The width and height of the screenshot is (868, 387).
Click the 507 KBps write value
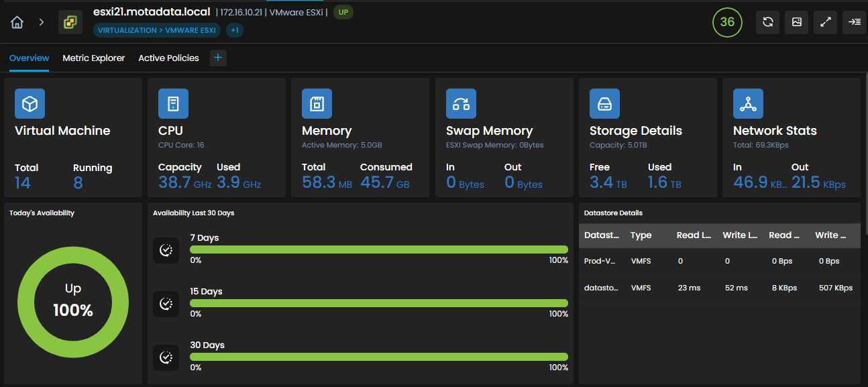coord(836,288)
